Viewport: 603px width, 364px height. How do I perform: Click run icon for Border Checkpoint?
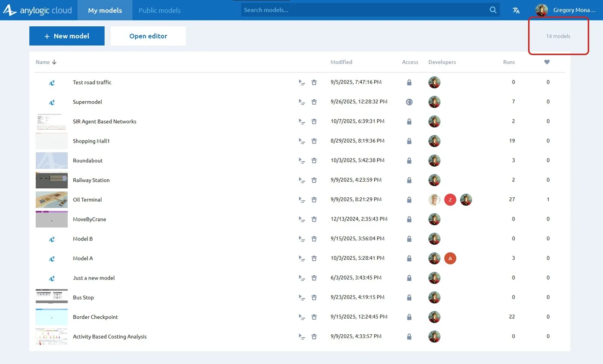(x=302, y=317)
